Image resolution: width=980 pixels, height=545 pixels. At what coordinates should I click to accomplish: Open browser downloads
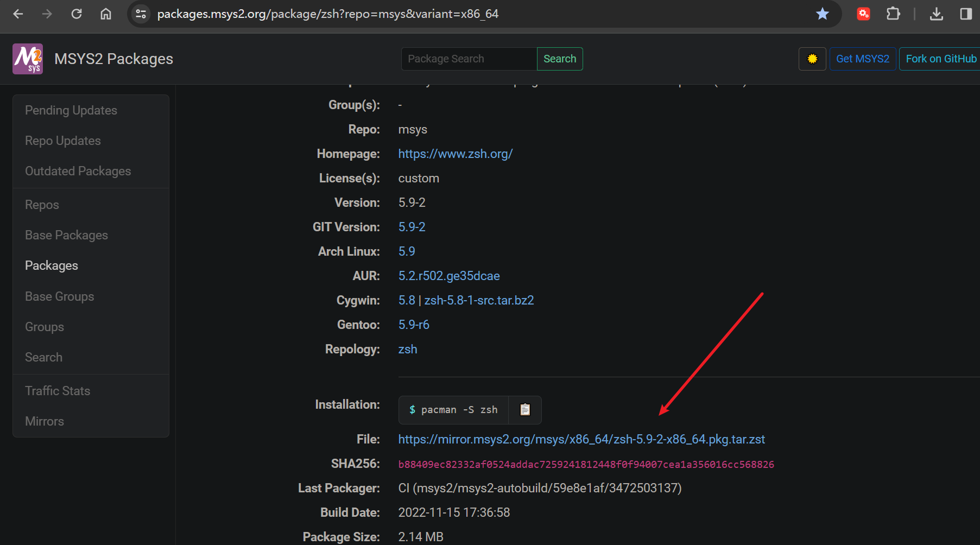(936, 14)
